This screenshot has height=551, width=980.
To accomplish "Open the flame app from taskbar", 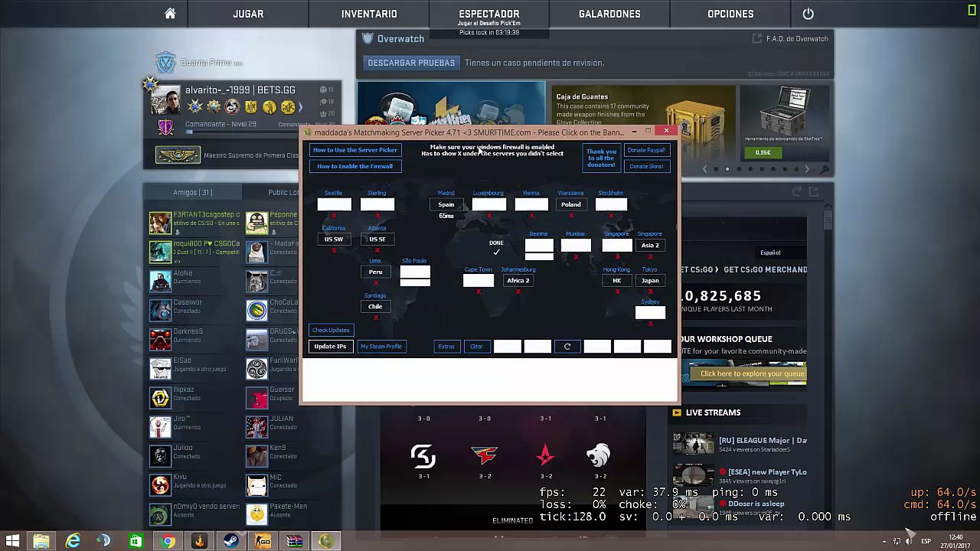I will coord(199,541).
